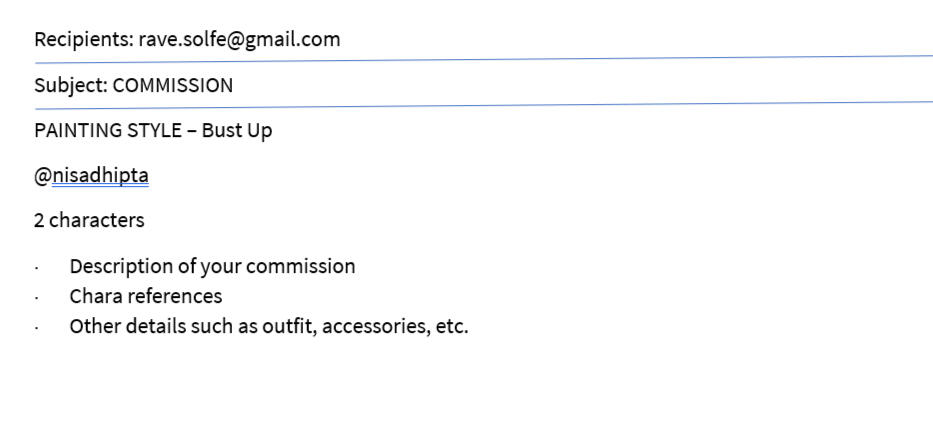Click the word "outfit" in the last bullet
Image resolution: width=933 pixels, height=436 pixels.
pyautogui.click(x=289, y=326)
